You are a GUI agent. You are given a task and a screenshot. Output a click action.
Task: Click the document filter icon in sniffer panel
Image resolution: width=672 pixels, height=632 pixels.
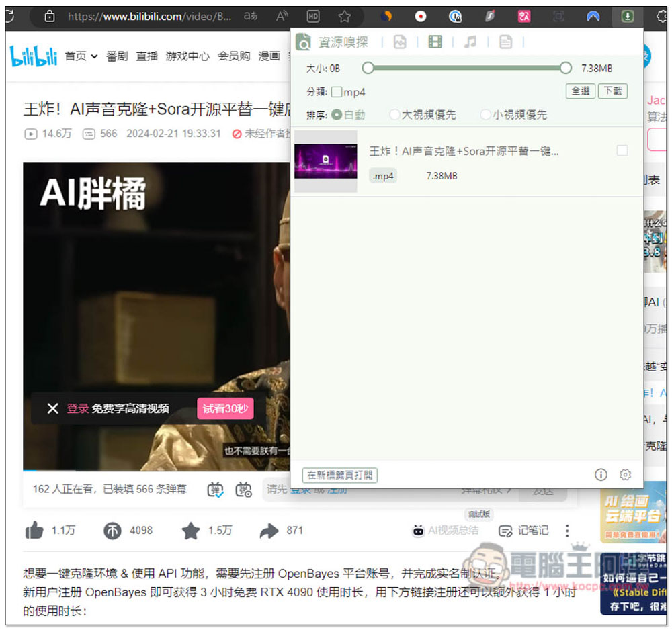tap(505, 42)
